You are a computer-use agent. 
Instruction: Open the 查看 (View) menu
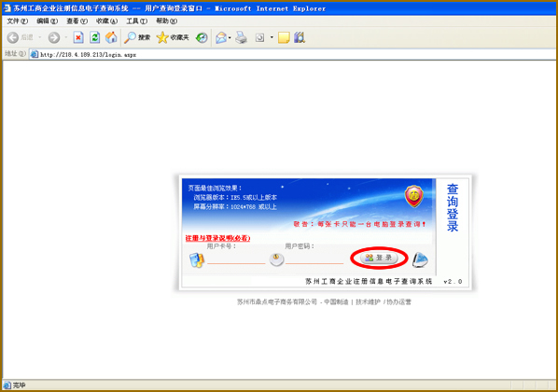[x=77, y=21]
